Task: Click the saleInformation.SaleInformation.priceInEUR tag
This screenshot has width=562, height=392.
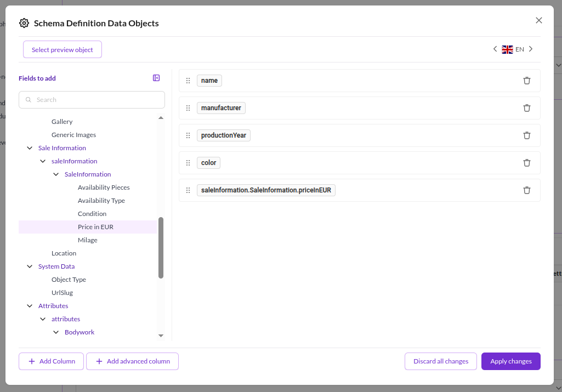Action: 266,190
